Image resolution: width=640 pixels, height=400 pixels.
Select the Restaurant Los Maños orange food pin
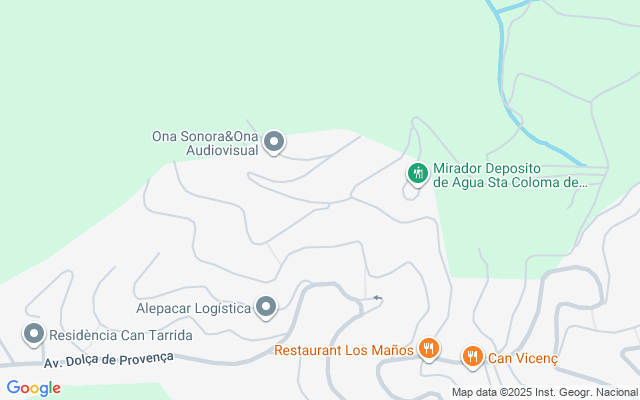tap(428, 349)
